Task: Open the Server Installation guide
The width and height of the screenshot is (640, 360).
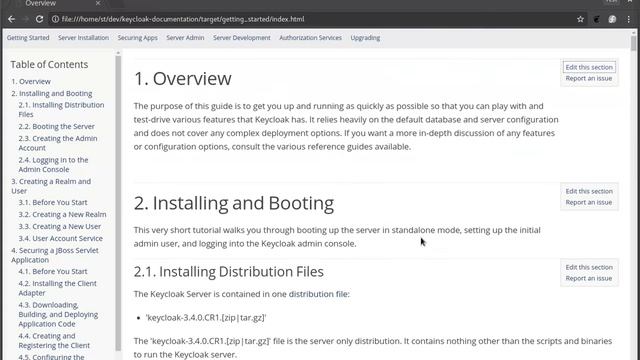Action: coord(83,38)
